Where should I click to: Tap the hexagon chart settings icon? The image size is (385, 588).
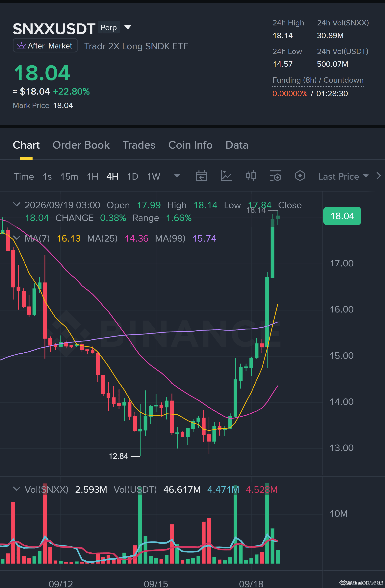[x=300, y=176]
